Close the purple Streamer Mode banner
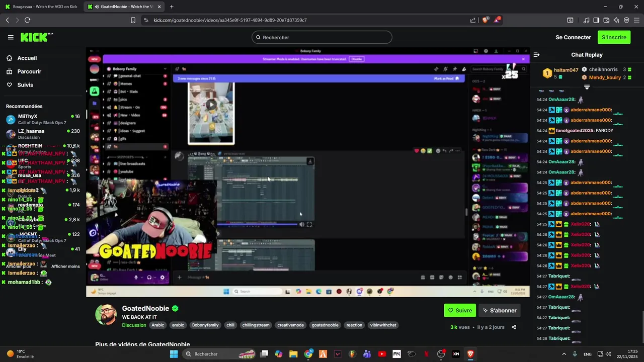The width and height of the screenshot is (644, 362). pos(523,59)
